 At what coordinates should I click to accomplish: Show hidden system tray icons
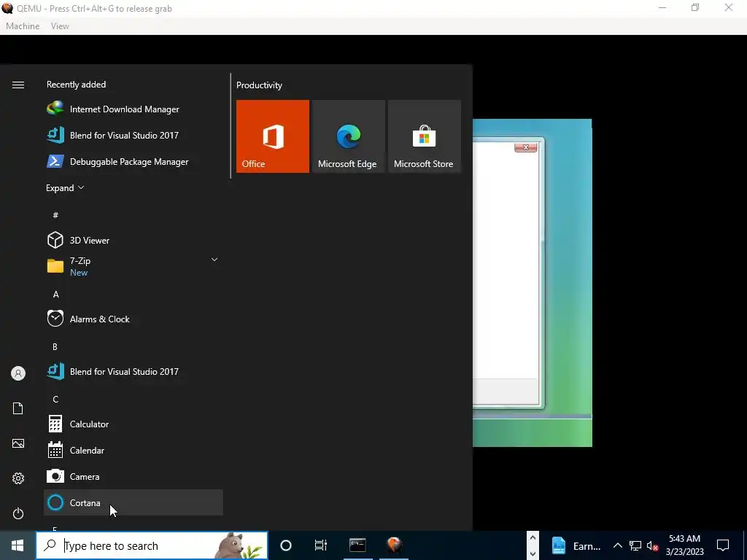pyautogui.click(x=617, y=545)
